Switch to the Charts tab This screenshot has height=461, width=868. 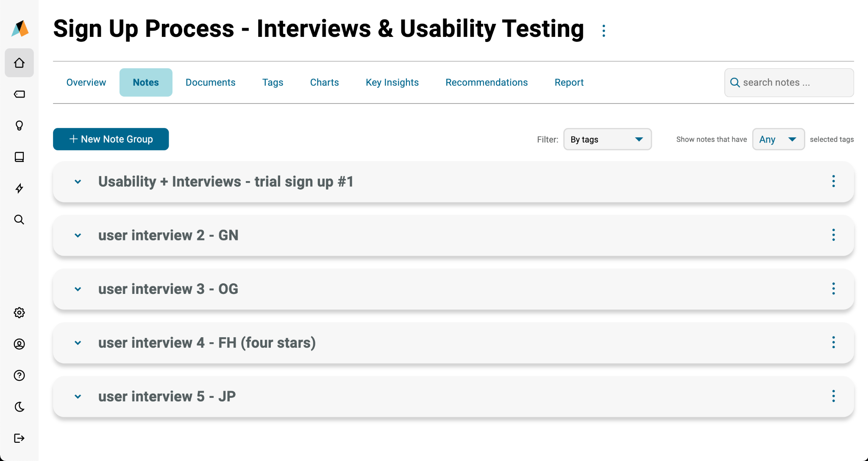324,82
